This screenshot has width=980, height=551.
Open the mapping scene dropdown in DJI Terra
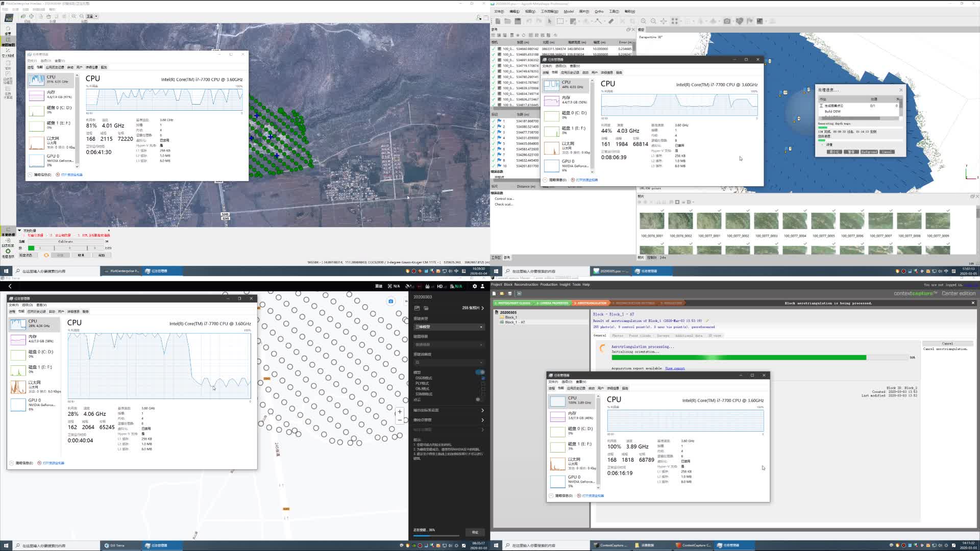tap(449, 344)
